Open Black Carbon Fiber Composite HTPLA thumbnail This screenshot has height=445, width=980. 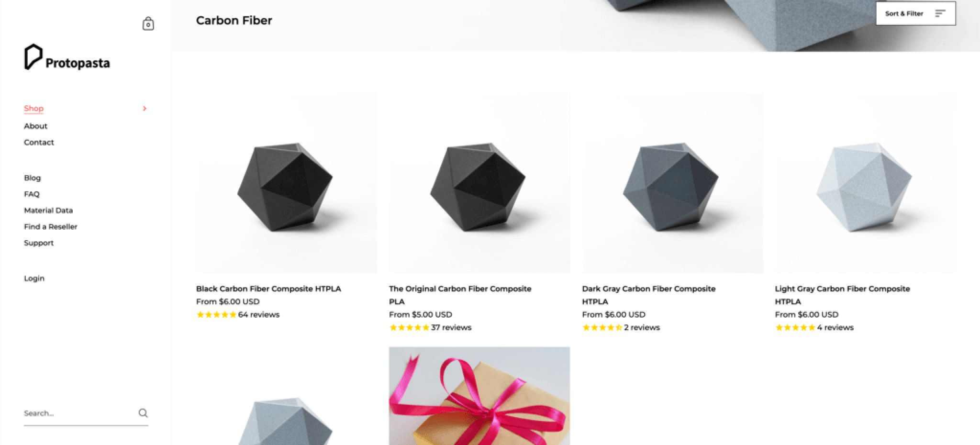tap(286, 183)
